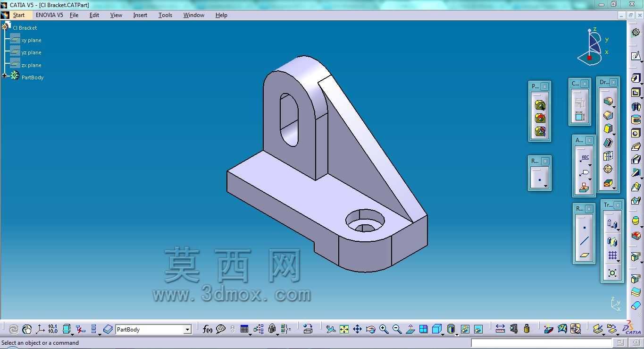
Task: Click the Create Multi-View icon
Action: point(423,329)
